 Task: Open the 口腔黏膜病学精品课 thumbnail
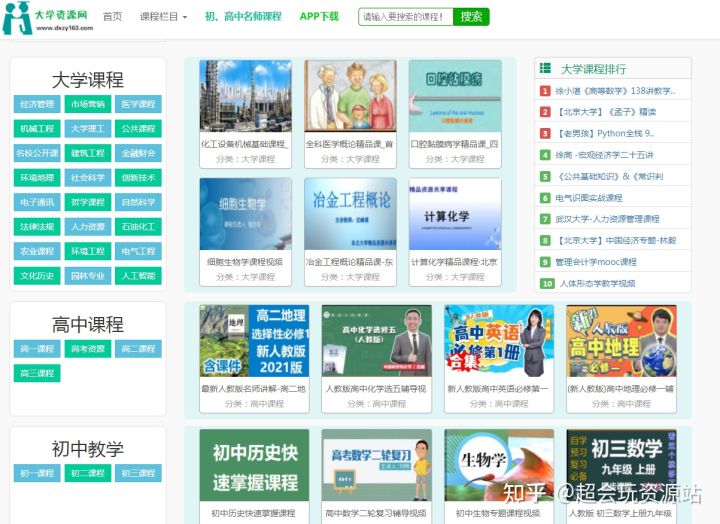pyautogui.click(x=455, y=96)
